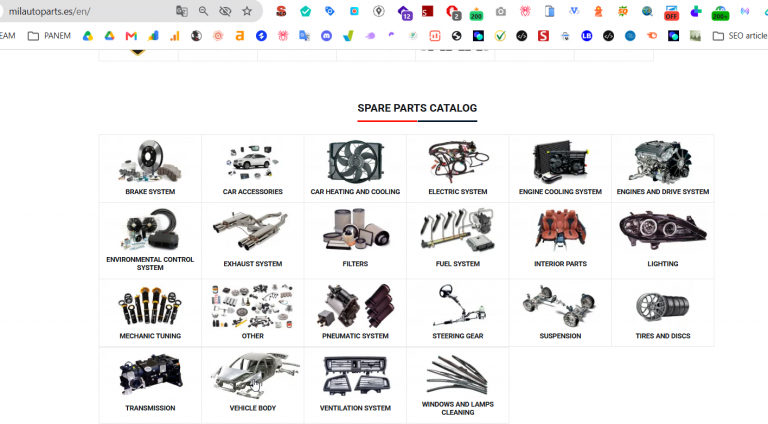
Task: Open the Ventilation System category
Action: click(x=355, y=385)
